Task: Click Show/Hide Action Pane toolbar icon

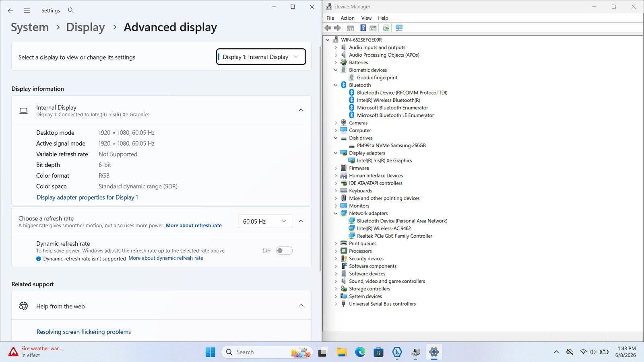Action: [373, 28]
